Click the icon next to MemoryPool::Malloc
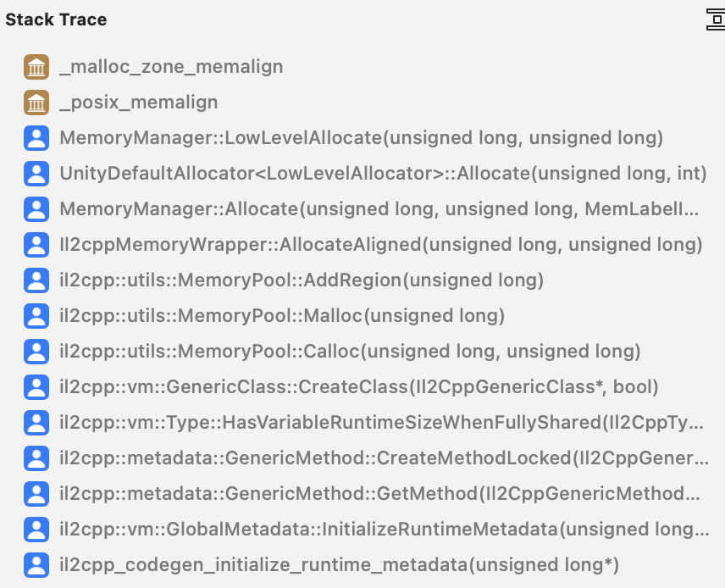The image size is (725, 588). [x=36, y=316]
